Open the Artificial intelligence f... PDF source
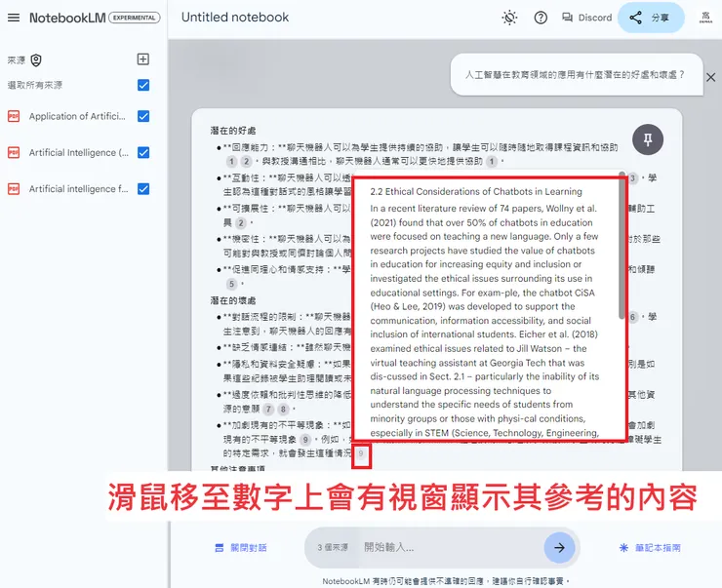 (x=78, y=188)
